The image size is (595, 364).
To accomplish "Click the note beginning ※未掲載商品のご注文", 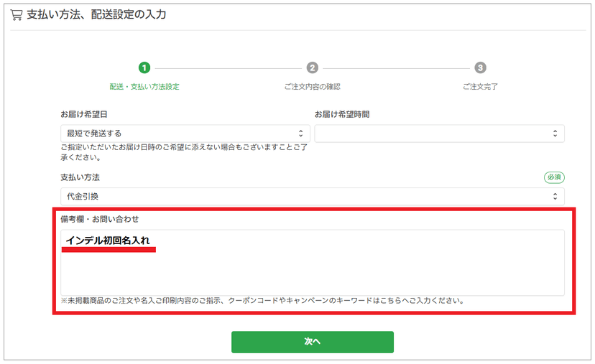I will (x=262, y=301).
